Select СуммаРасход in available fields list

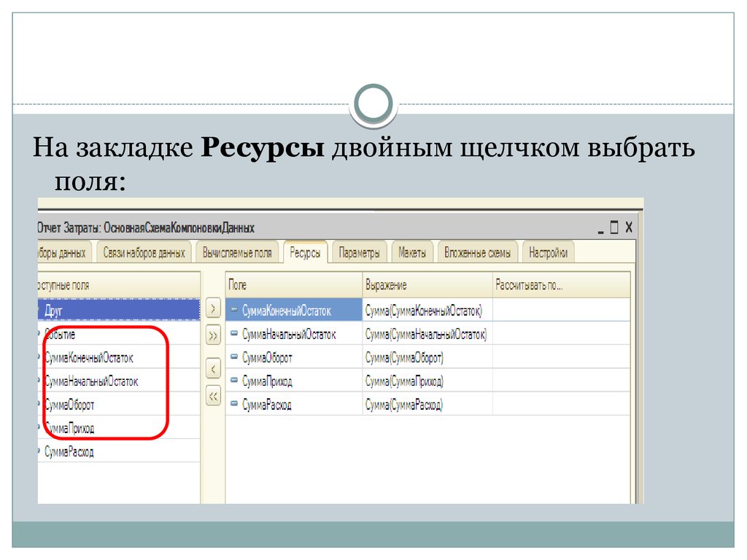(119, 451)
